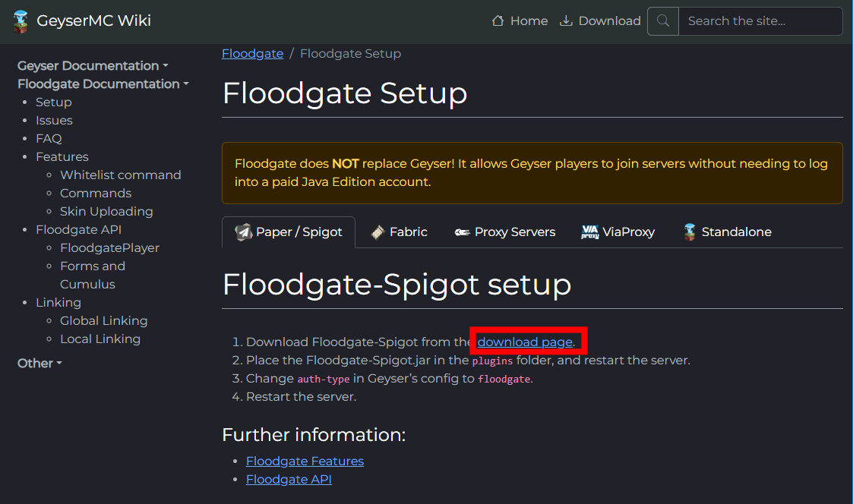Image resolution: width=853 pixels, height=504 pixels.
Task: Open Skin Uploading sidebar entry
Action: click(x=106, y=212)
